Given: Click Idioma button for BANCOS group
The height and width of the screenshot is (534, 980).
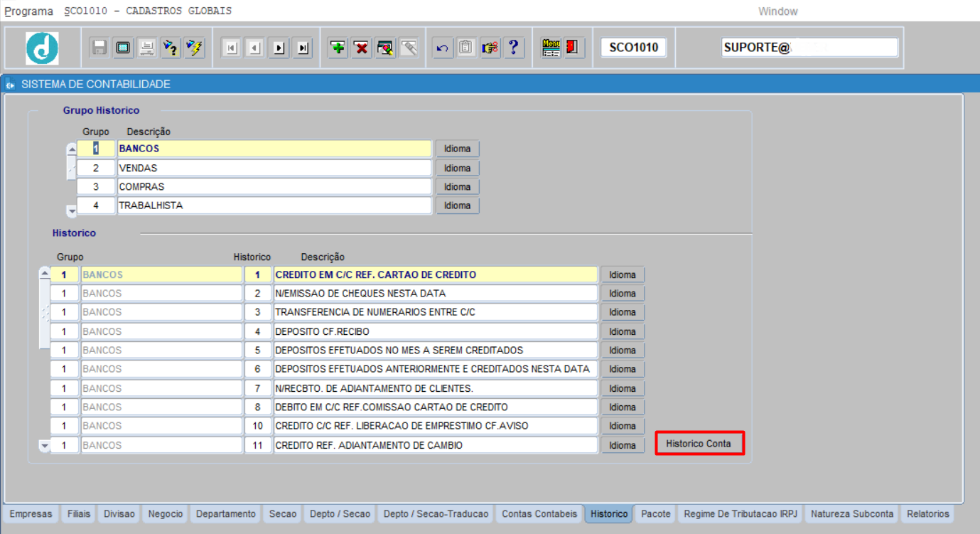Looking at the screenshot, I should click(x=458, y=149).
